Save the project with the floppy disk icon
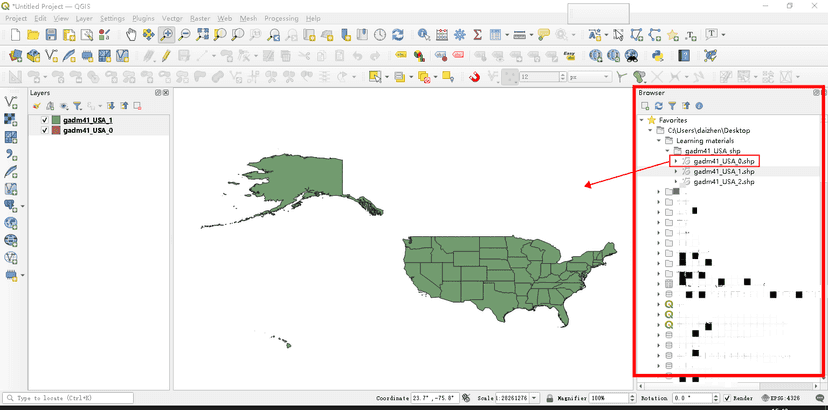This screenshot has width=828, height=410. 52,35
